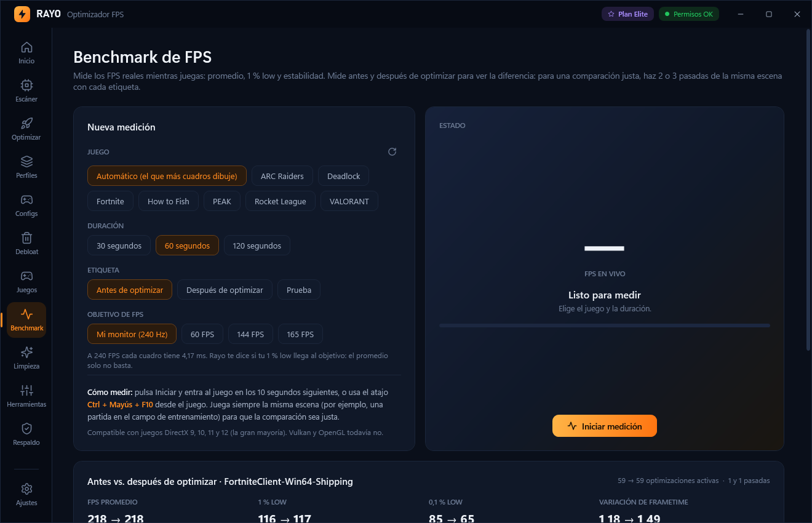The height and width of the screenshot is (523, 812).
Task: Click the Listo para medir status text
Action: (605, 295)
